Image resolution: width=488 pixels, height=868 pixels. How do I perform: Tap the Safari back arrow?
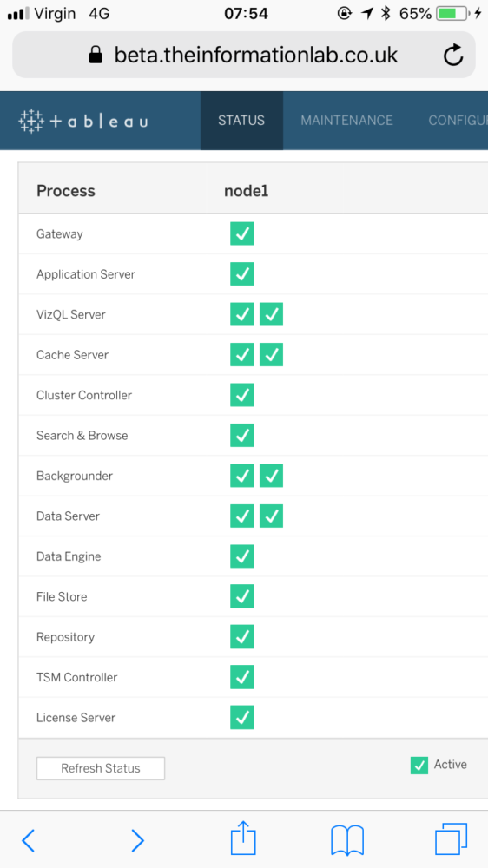coord(28,840)
